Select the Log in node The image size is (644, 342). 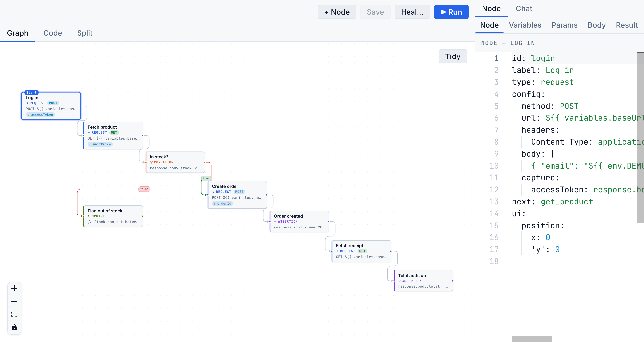tap(51, 106)
